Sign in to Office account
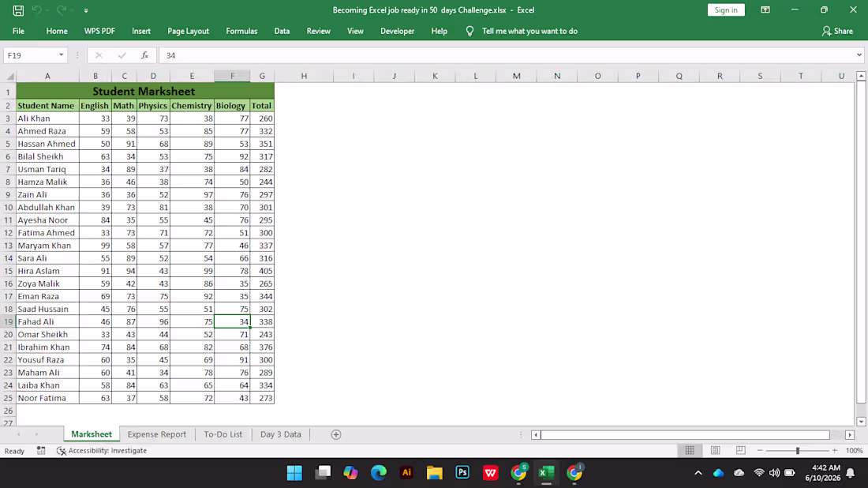Image resolution: width=868 pixels, height=488 pixels. (x=726, y=10)
